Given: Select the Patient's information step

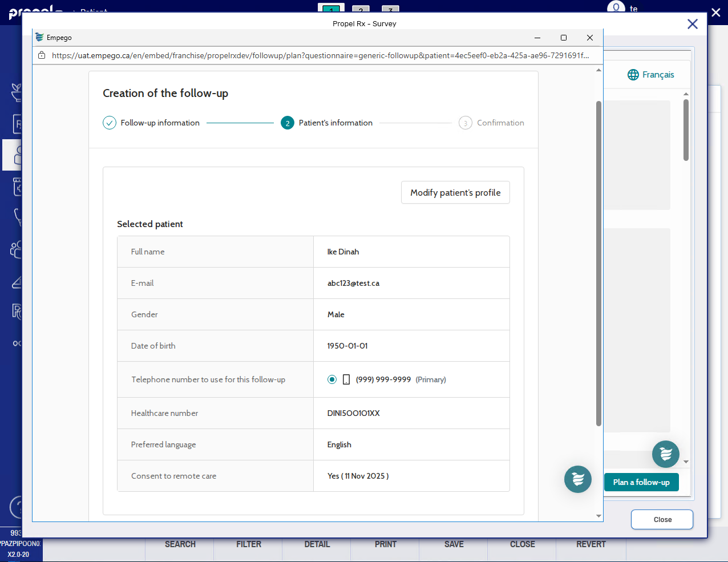Looking at the screenshot, I should (x=335, y=123).
